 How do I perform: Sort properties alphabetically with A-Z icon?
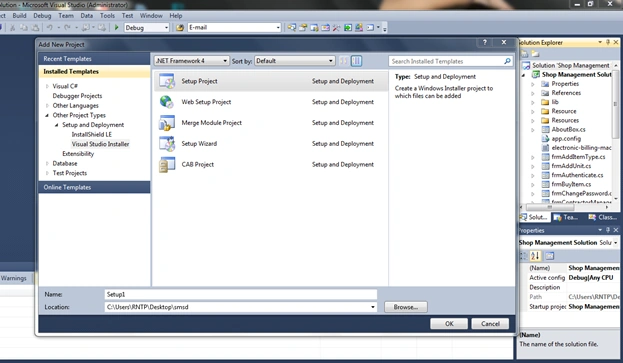tap(535, 256)
